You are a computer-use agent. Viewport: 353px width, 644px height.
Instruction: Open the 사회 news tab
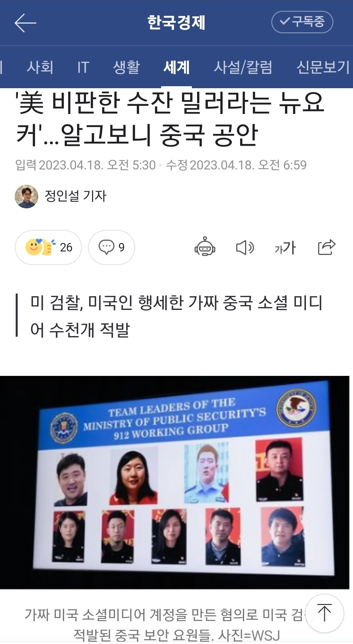(40, 67)
